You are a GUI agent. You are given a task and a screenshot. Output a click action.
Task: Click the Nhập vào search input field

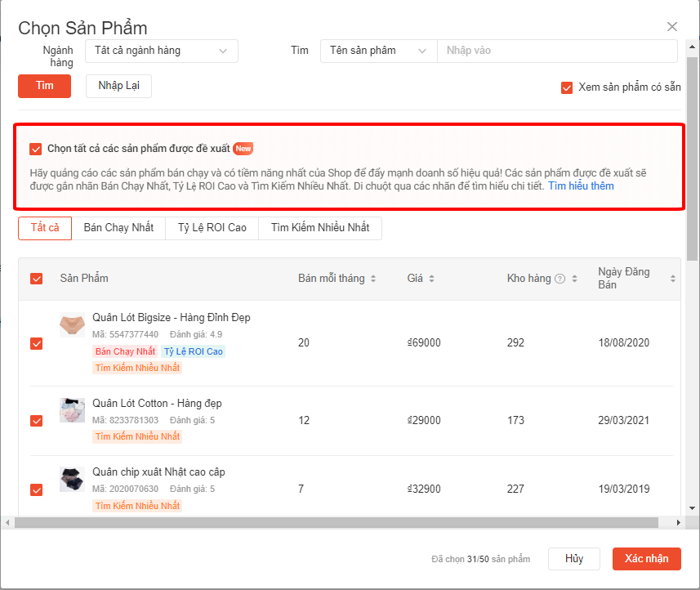tap(557, 51)
